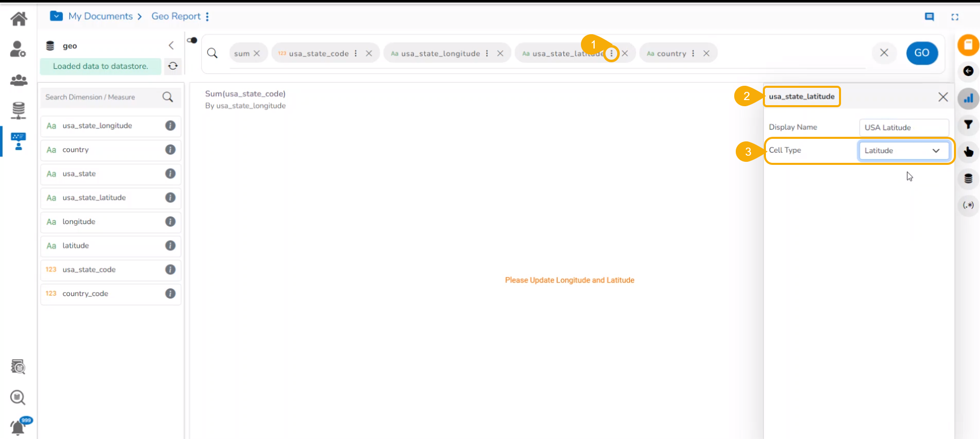
Task: Click the GO button
Action: coord(922,53)
